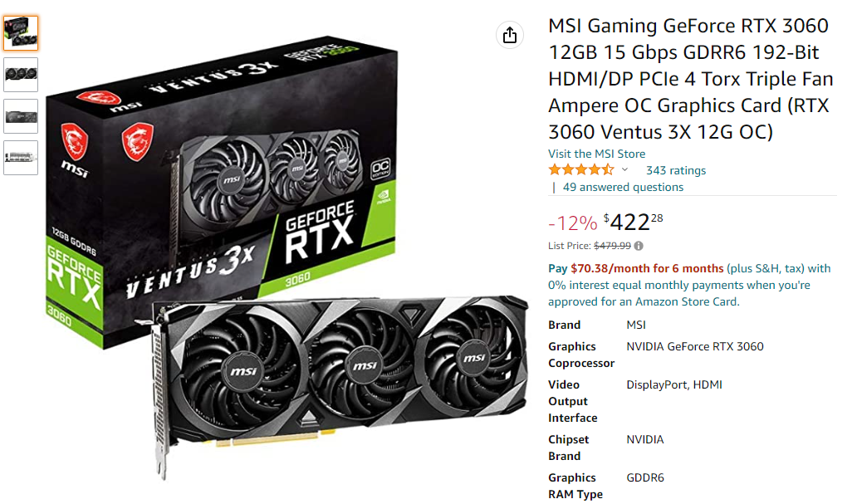Select the first product thumbnail with box
The height and width of the screenshot is (504, 857).
[21, 33]
